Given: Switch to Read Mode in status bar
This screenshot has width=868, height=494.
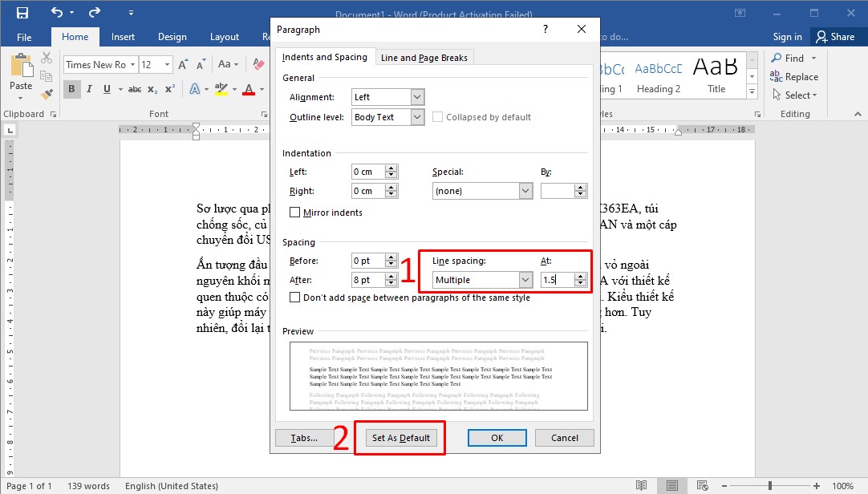Looking at the screenshot, I should [641, 486].
